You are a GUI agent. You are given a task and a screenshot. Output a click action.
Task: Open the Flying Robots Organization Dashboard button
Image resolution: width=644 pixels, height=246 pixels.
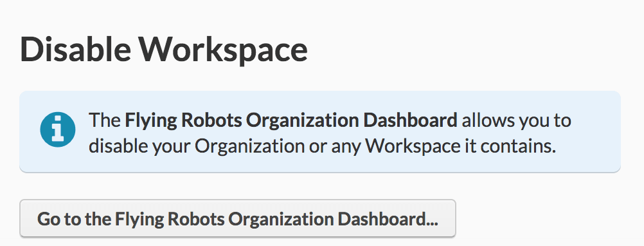238,218
